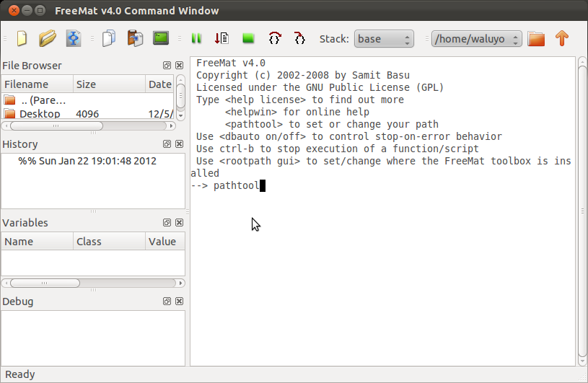
Task: Close the Debug panel
Action: (x=179, y=301)
